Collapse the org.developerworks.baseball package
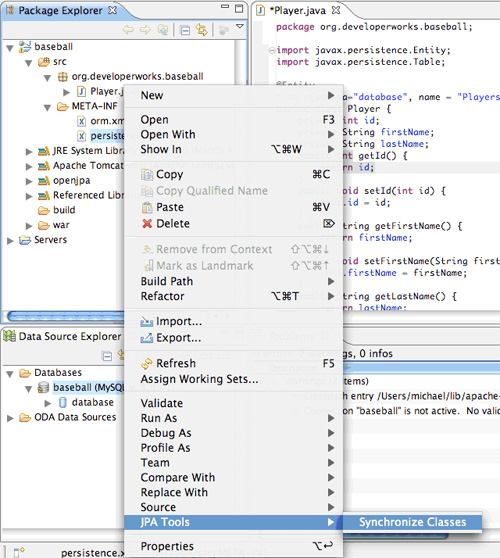Image resolution: width=500 pixels, height=558 pixels. pyautogui.click(x=47, y=78)
